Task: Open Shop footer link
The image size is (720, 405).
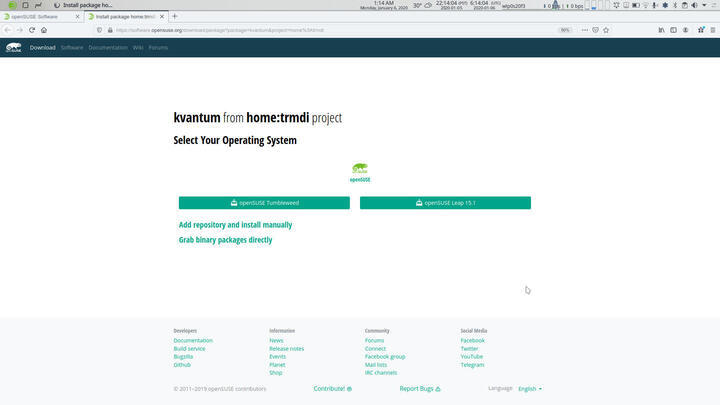Action: click(276, 372)
